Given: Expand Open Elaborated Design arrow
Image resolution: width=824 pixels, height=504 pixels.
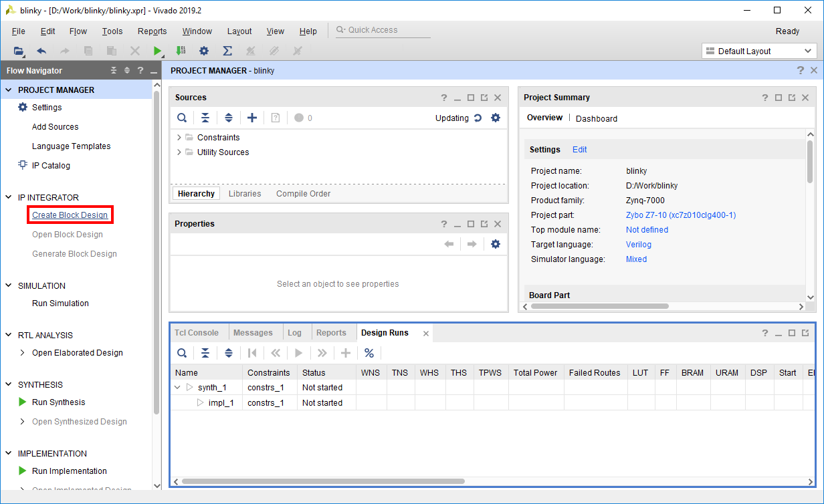Looking at the screenshot, I should [x=23, y=353].
